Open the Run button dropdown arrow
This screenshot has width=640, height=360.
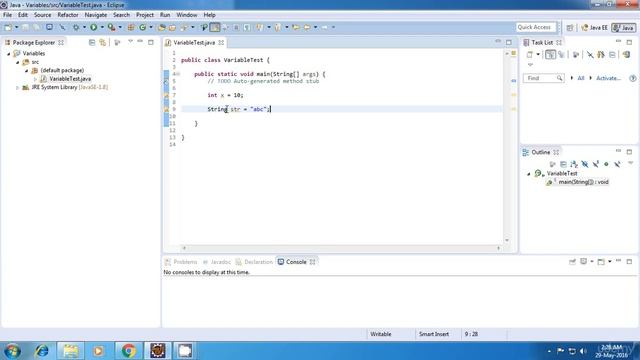[102, 27]
